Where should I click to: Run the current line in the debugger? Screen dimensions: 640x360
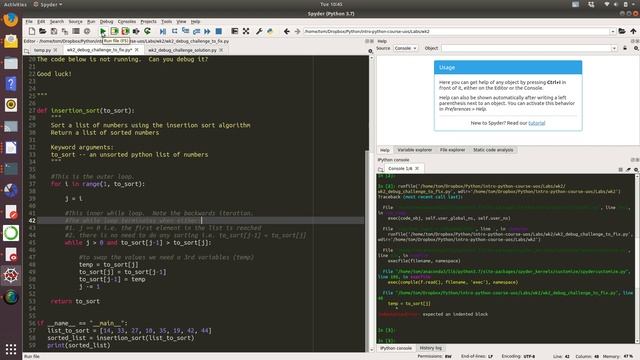(x=174, y=31)
